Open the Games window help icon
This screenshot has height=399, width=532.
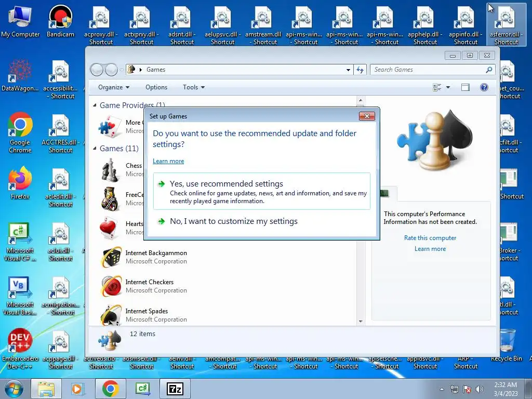click(484, 87)
